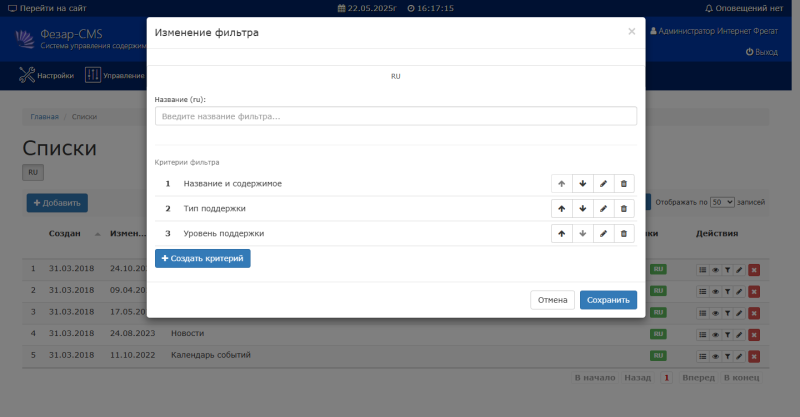Click the "Создать критерий" button
The height and width of the screenshot is (417, 800).
point(202,258)
